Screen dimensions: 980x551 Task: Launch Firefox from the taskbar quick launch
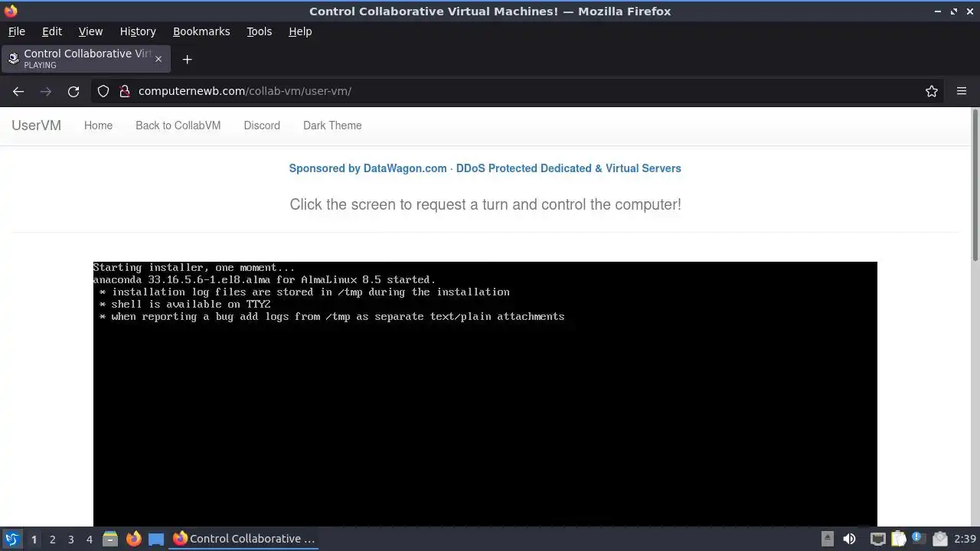(133, 539)
